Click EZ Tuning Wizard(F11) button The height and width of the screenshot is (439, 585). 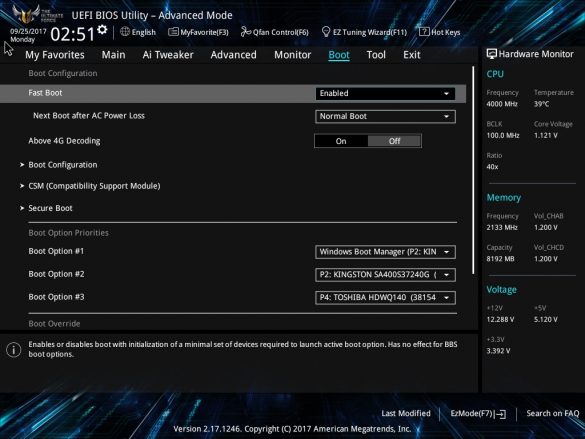pyautogui.click(x=364, y=32)
